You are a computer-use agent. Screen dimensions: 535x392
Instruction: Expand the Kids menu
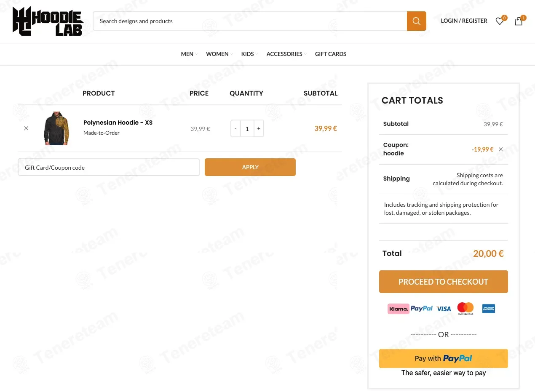(249, 54)
